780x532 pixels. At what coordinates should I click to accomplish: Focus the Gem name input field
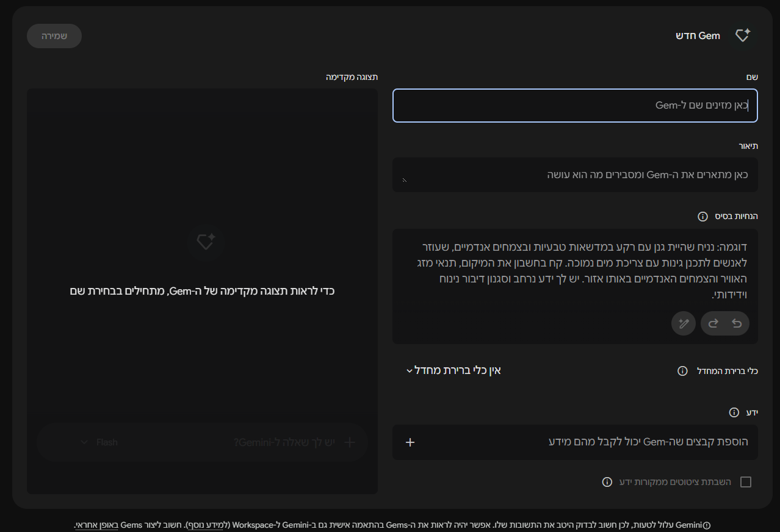pos(575,106)
